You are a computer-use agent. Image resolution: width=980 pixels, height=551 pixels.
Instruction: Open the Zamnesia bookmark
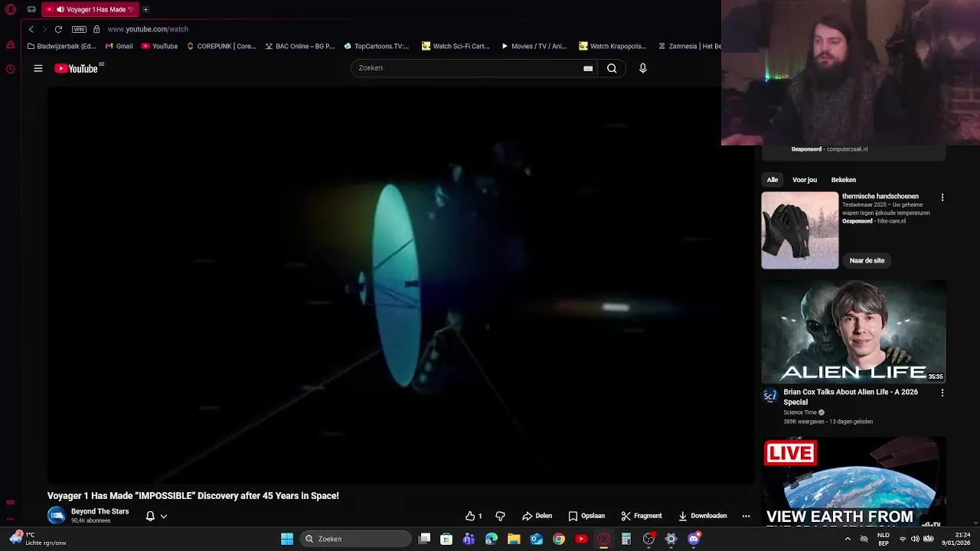click(689, 46)
